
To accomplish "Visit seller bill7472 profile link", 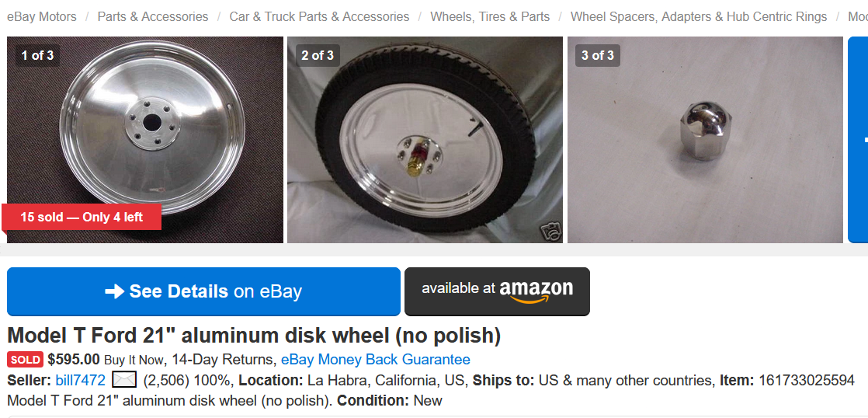I will [80, 380].
